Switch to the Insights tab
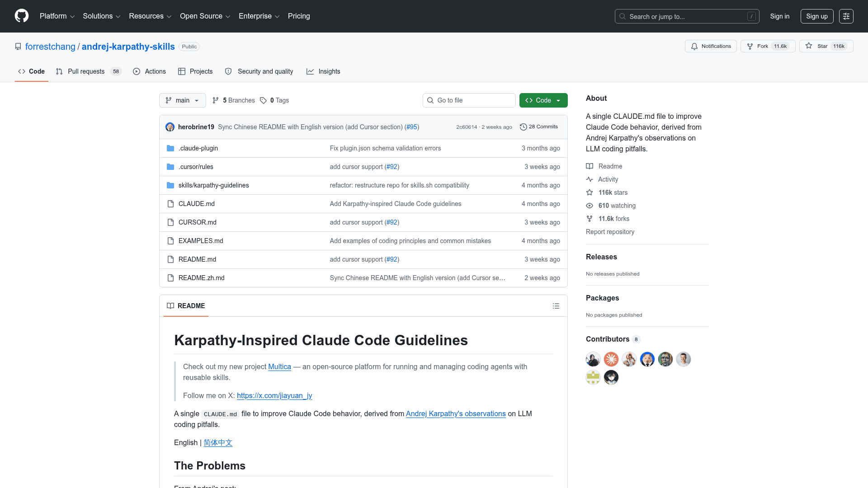 323,71
